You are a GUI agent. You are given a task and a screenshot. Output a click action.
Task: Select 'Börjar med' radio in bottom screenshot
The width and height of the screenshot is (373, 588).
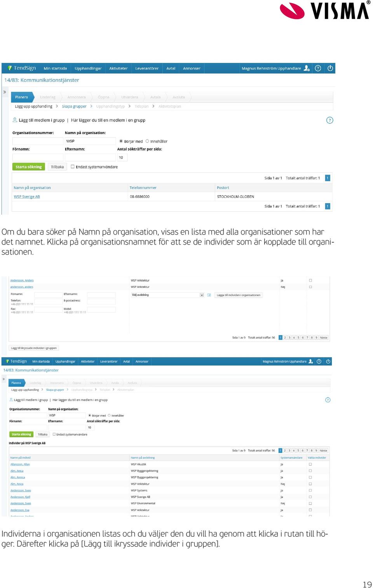[90, 415]
